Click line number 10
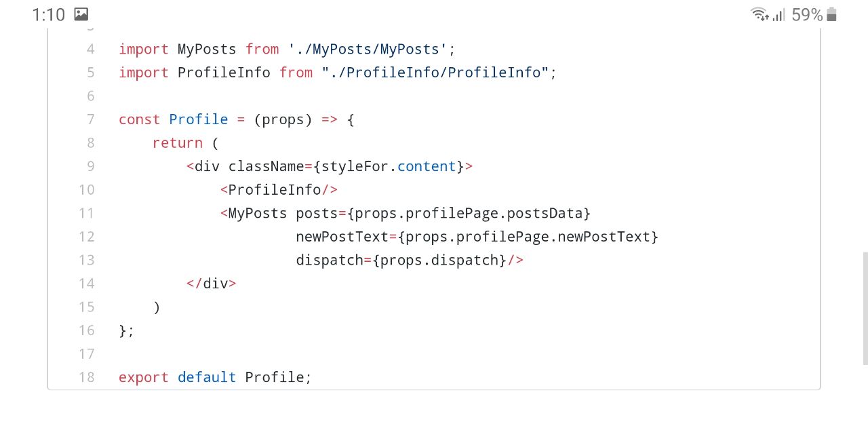868x422 pixels. [x=86, y=189]
